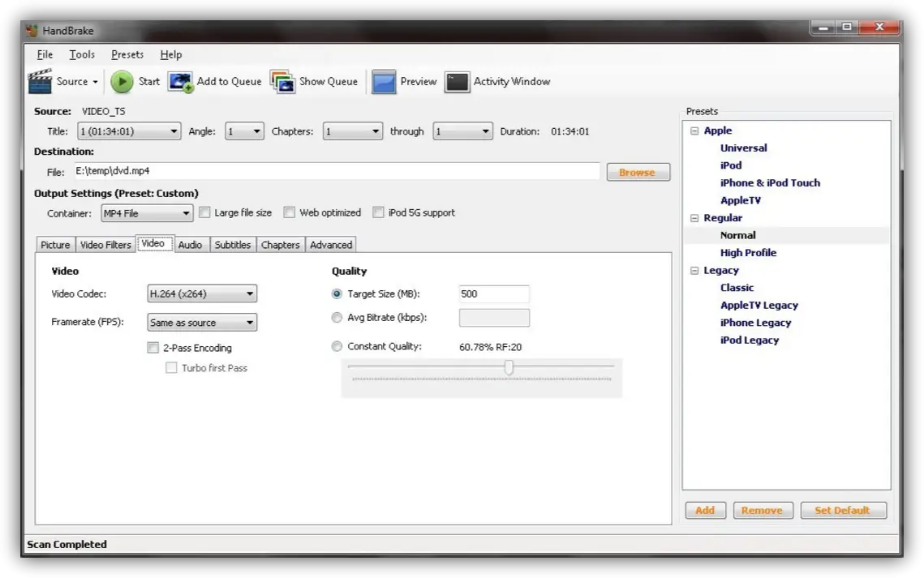Click the Browse button
This screenshot has height=578, width=924.
pyautogui.click(x=638, y=173)
